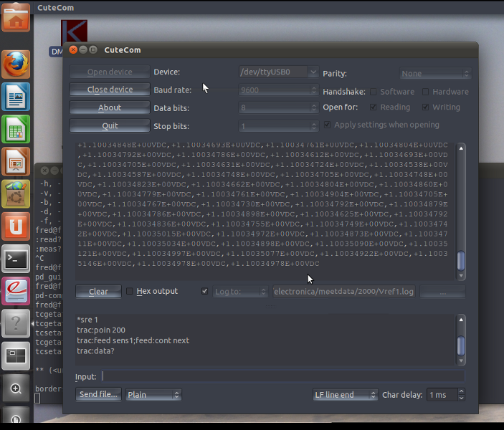
Task: Click the history scrollbar down arrow
Action: coord(461,360)
